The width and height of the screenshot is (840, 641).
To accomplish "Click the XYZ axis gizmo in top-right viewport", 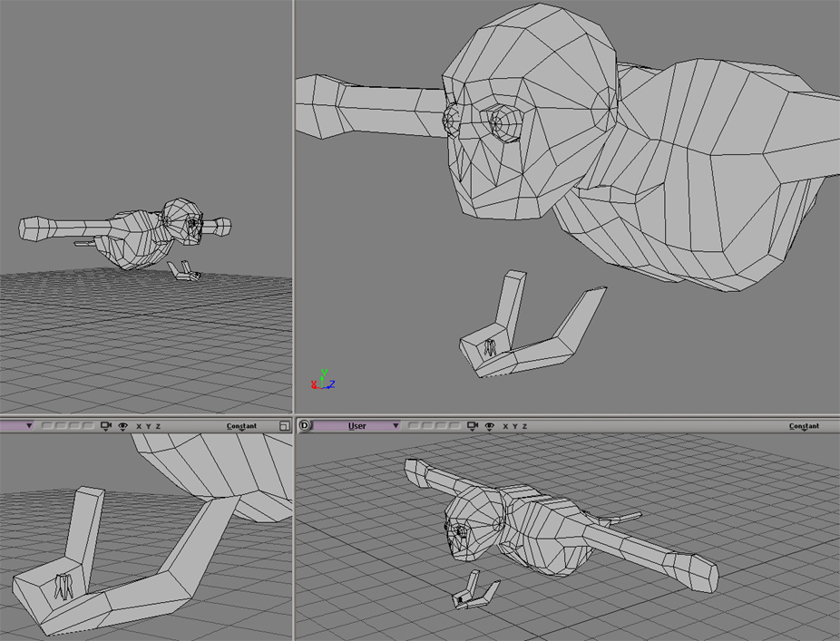I will pyautogui.click(x=322, y=380).
